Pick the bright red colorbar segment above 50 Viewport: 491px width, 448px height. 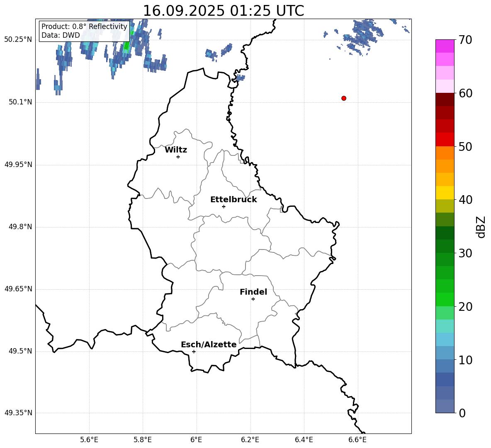tap(445, 139)
